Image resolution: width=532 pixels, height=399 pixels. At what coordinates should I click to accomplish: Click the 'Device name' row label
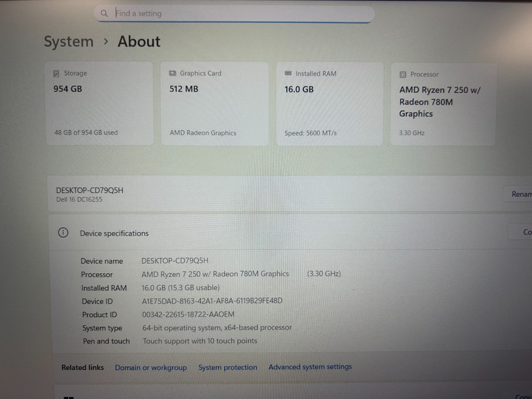pos(102,261)
